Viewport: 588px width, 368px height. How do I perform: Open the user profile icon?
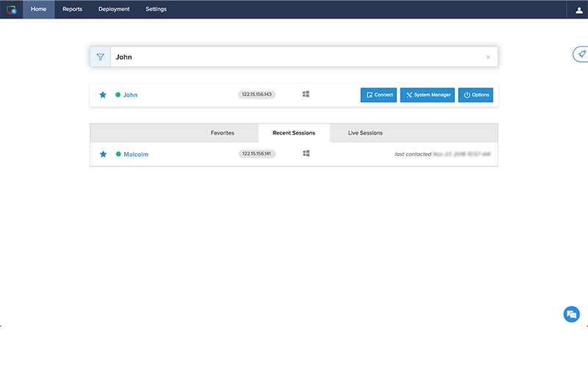[578, 10]
